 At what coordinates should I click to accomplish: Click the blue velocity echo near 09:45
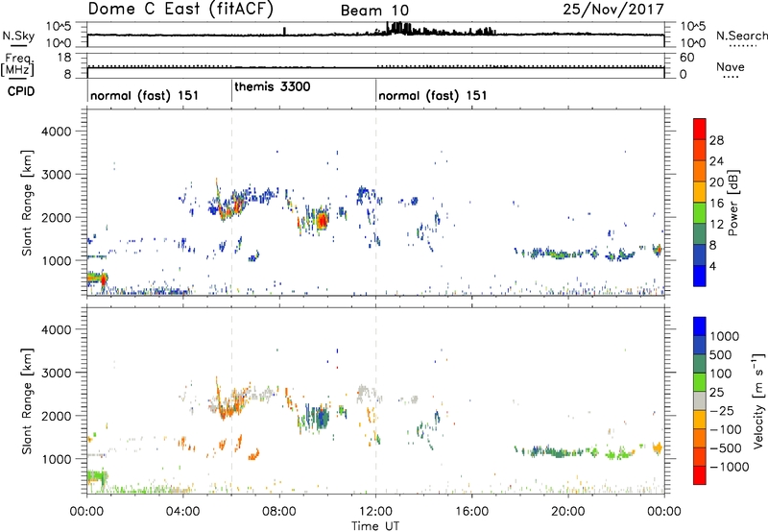click(322, 418)
